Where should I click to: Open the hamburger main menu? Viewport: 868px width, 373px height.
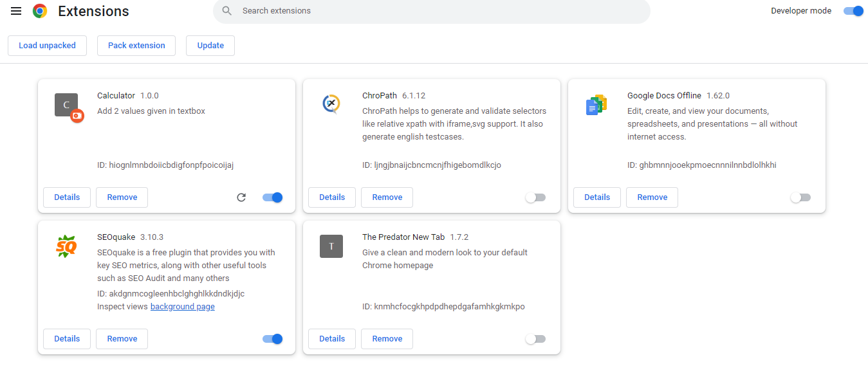pyautogui.click(x=16, y=11)
